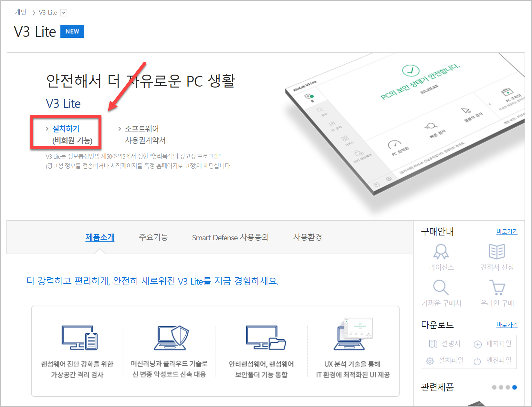Click the 구매안내 section heading
The width and height of the screenshot is (532, 407).
(x=437, y=231)
